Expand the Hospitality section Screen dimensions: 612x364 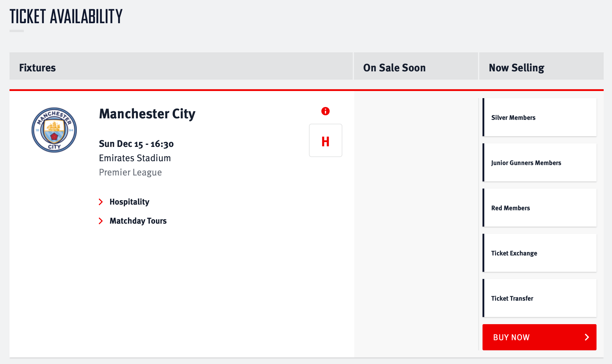[x=130, y=202]
